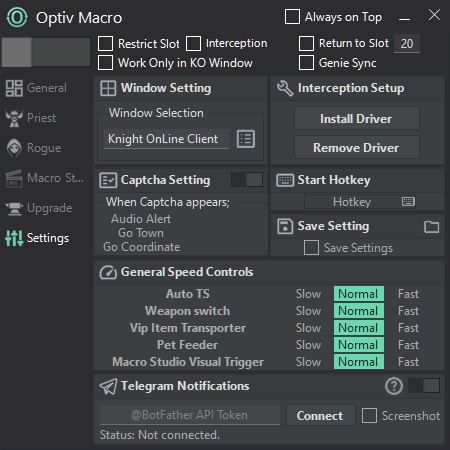Viewport: 450px width, 450px height.
Task: Click the Hotkey assignment field
Action: (x=360, y=202)
